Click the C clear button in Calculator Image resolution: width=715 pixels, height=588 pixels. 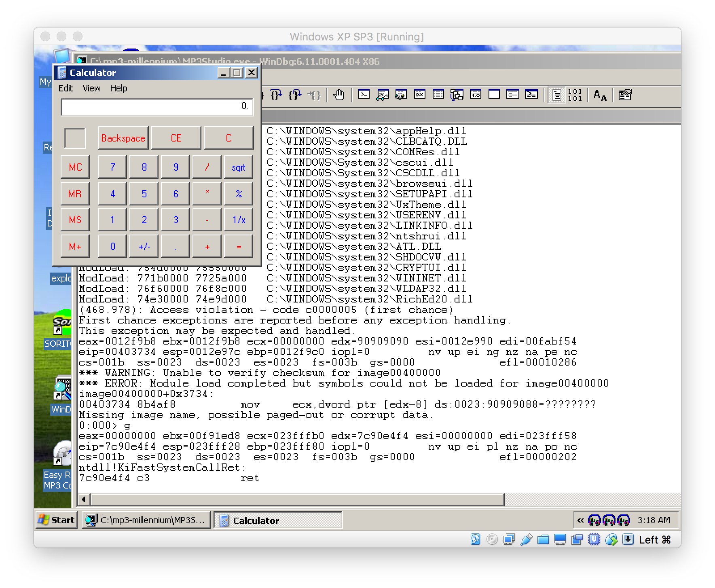point(228,138)
